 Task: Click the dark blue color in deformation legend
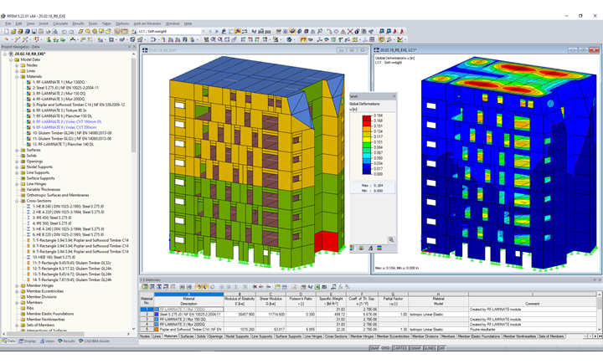367,172
